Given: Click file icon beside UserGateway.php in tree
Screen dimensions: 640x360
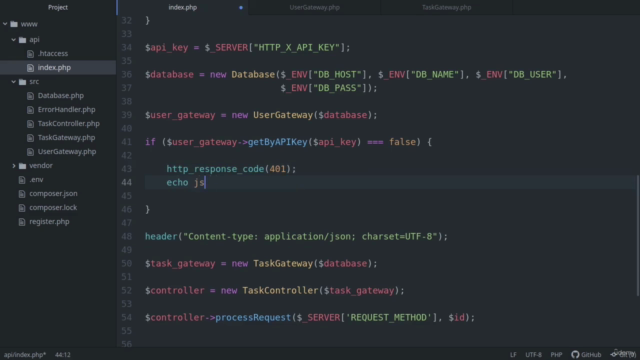Looking at the screenshot, I should point(30,152).
